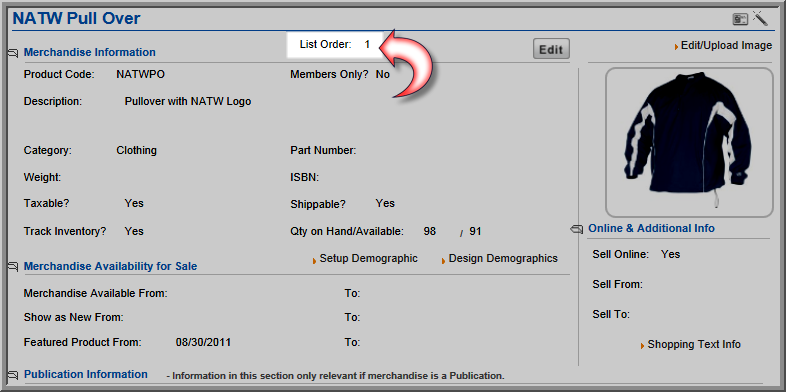Click the magic wand icon in header
The width and height of the screenshot is (786, 392).
760,19
